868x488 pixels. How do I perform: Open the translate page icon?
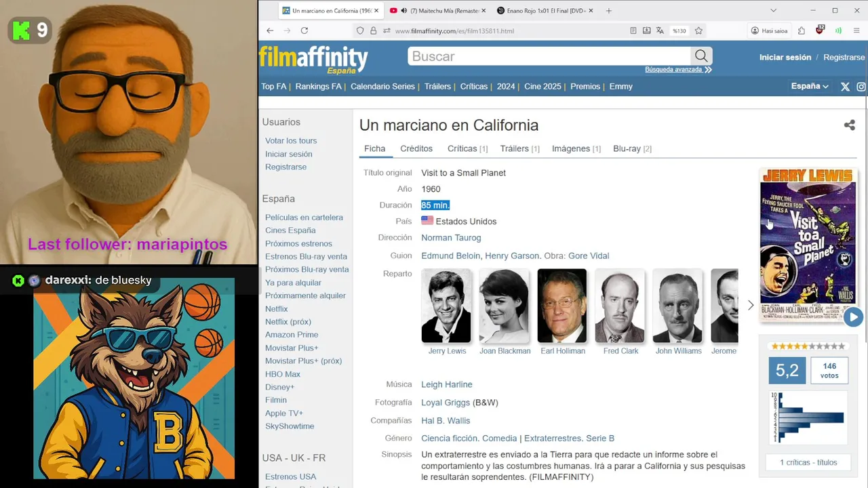(x=660, y=30)
